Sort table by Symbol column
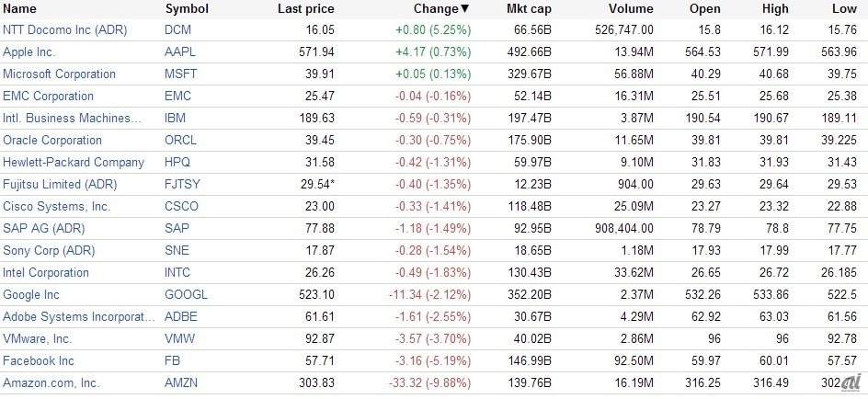The width and height of the screenshot is (868, 399). click(187, 8)
